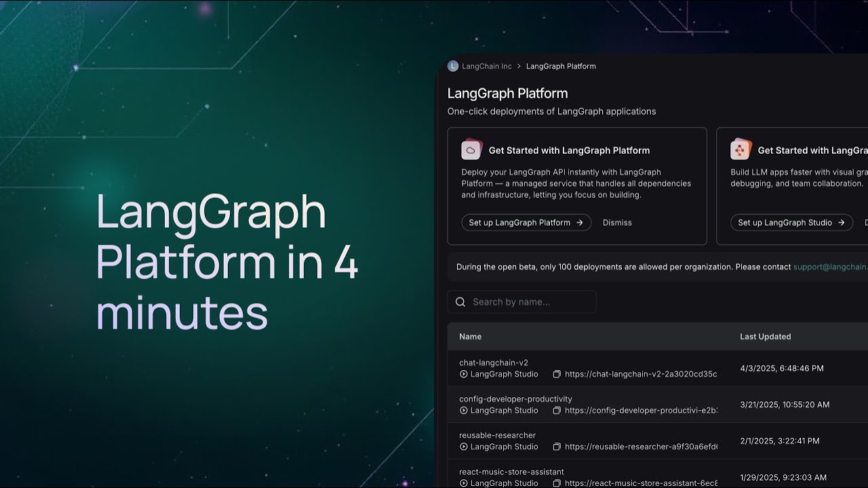Click the Get Started LangGraph Studio graph icon
This screenshot has width=868, height=488.
[x=741, y=150]
